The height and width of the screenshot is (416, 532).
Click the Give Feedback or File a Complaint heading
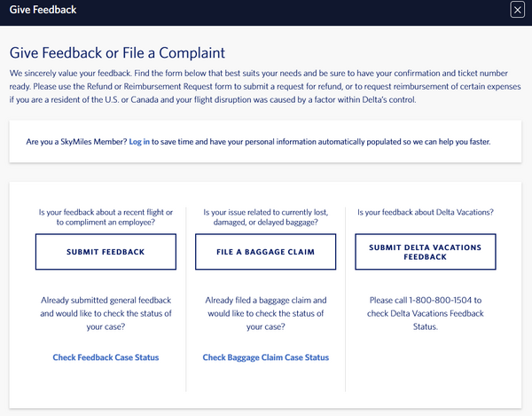click(117, 52)
